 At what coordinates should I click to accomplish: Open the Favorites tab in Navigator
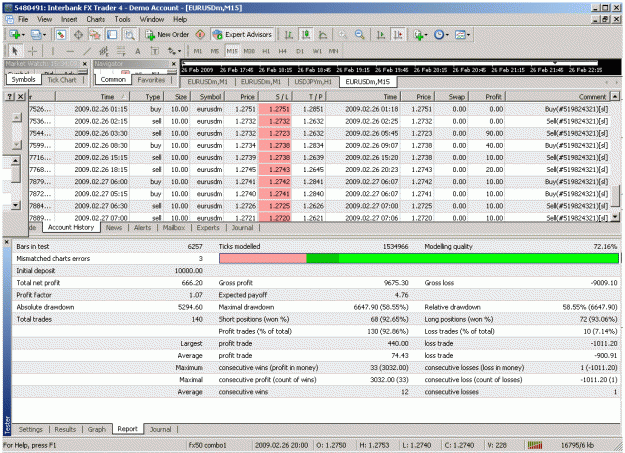pos(151,80)
